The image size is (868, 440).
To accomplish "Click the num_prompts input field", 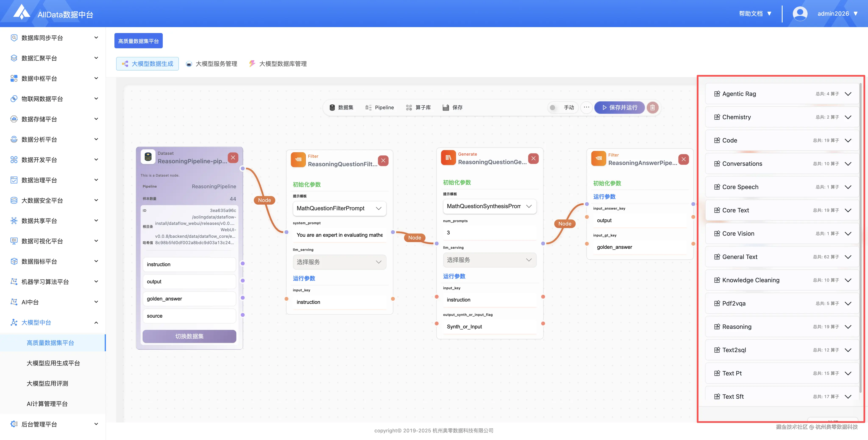I will tap(489, 233).
